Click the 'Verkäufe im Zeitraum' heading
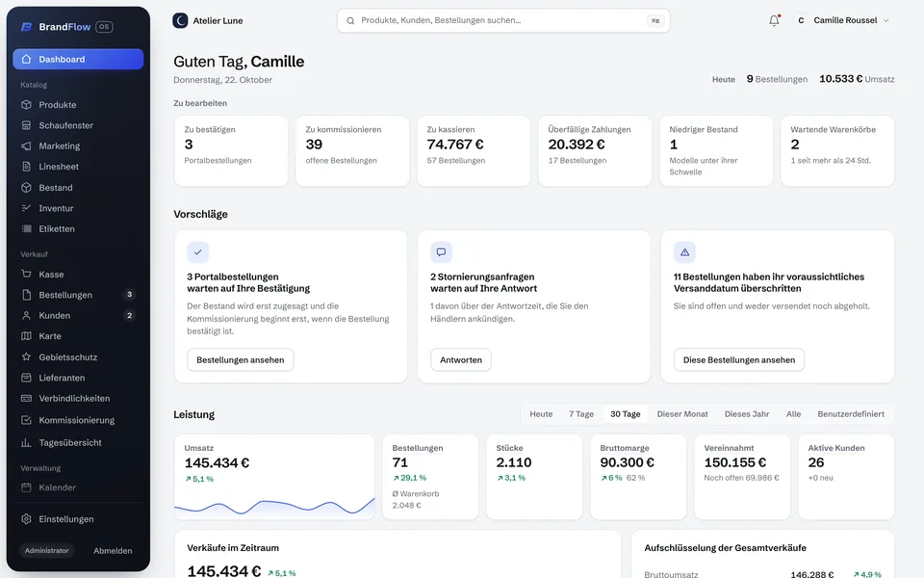 click(233, 548)
